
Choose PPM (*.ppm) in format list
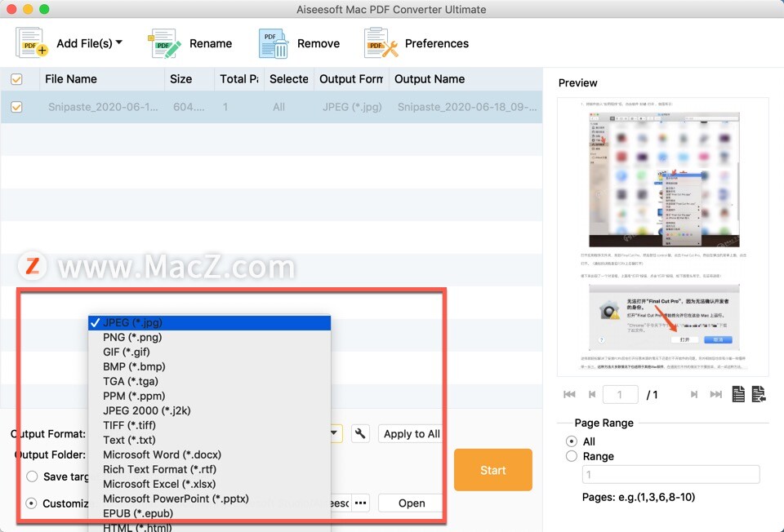[x=210, y=396]
